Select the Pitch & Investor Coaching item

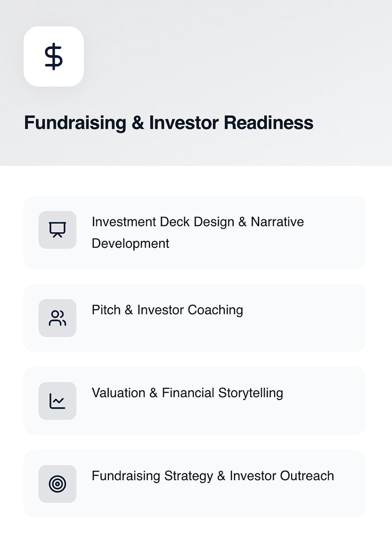coord(195,318)
